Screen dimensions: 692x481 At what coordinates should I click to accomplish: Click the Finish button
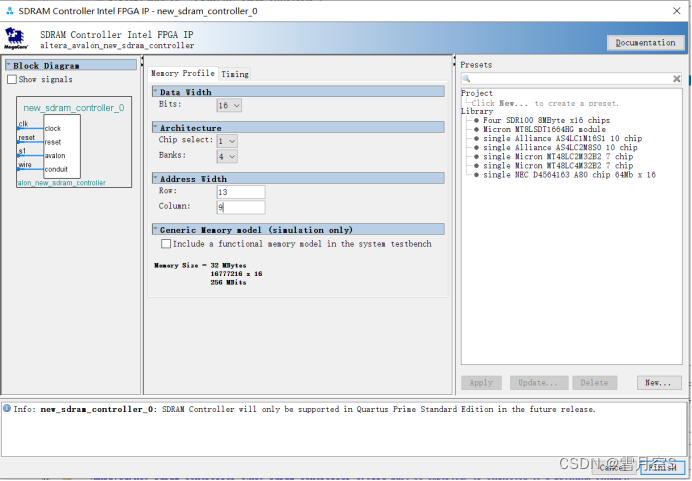(x=662, y=467)
